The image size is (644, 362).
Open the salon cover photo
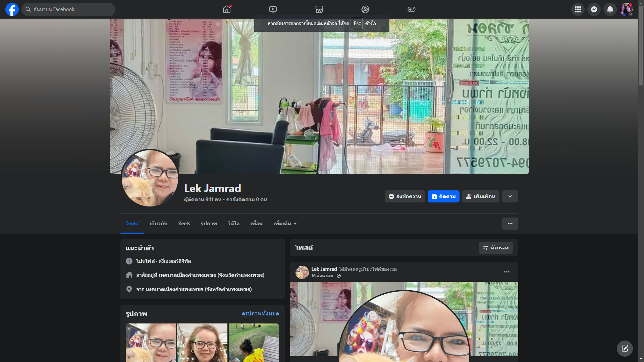coord(319,96)
